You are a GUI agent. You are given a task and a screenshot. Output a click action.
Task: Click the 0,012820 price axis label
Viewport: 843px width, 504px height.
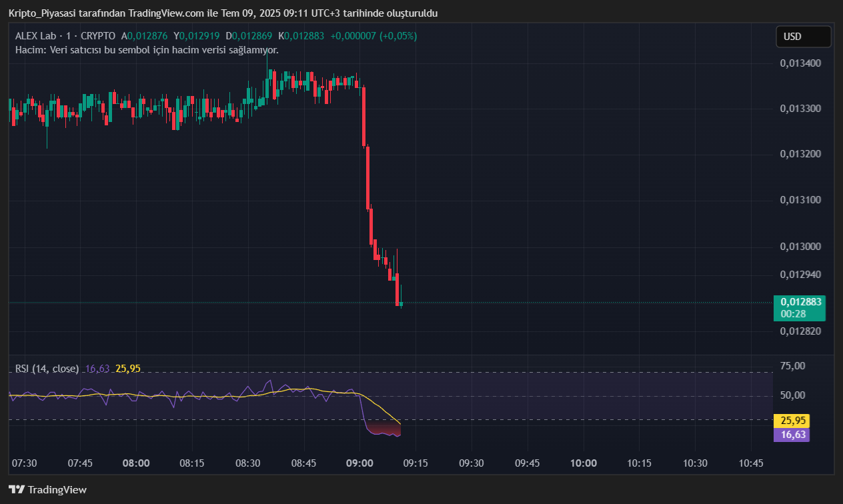coord(800,331)
